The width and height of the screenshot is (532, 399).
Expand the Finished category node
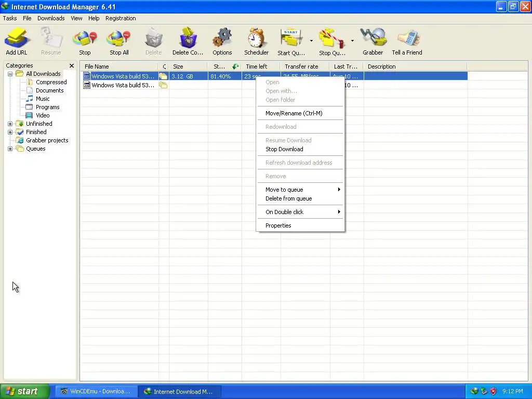[10, 132]
